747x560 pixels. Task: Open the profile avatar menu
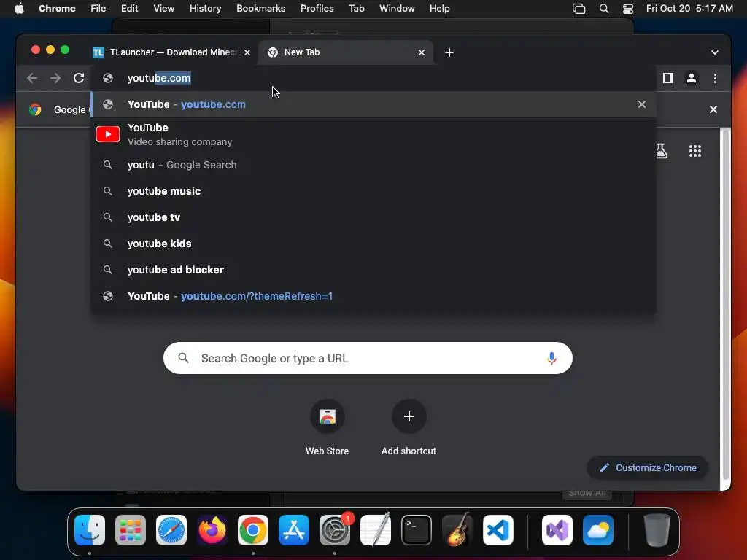692,78
